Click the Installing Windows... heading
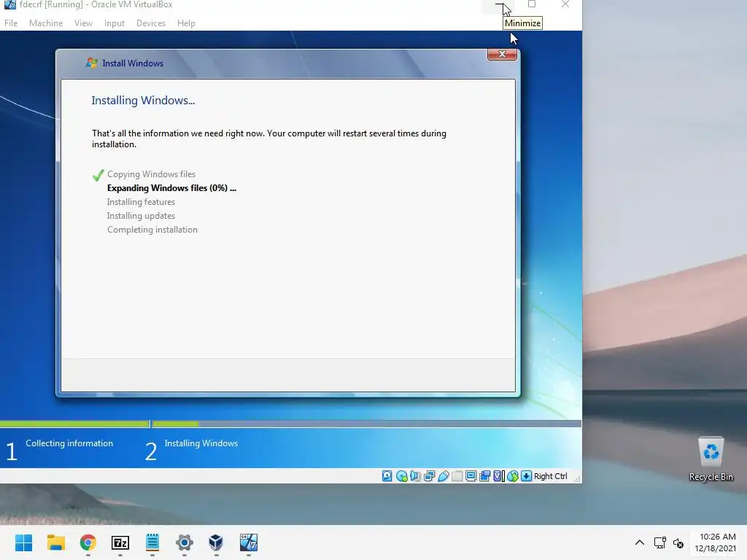 point(143,101)
